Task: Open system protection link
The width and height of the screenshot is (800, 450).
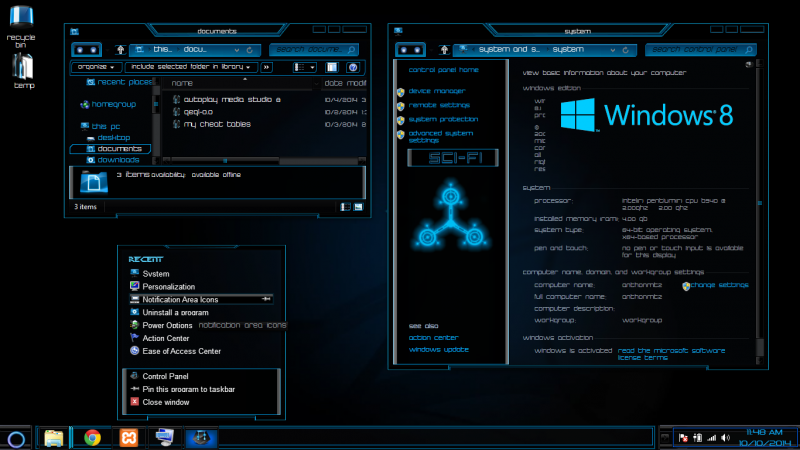Action: (443, 119)
